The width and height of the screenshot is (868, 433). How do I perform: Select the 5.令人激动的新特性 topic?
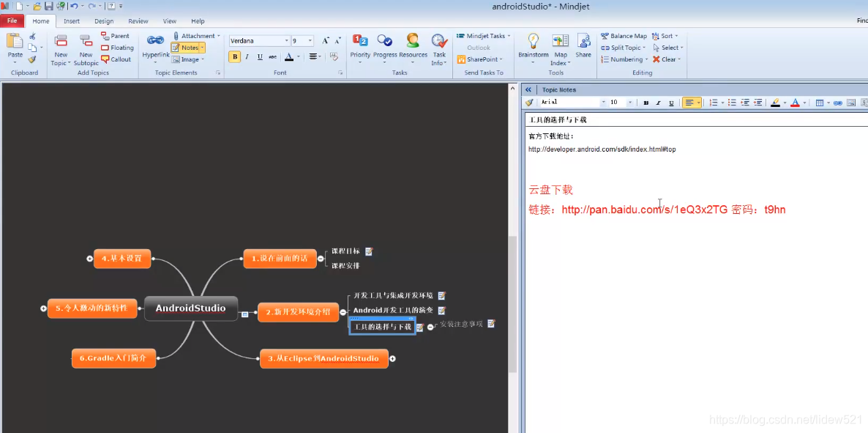(x=91, y=308)
